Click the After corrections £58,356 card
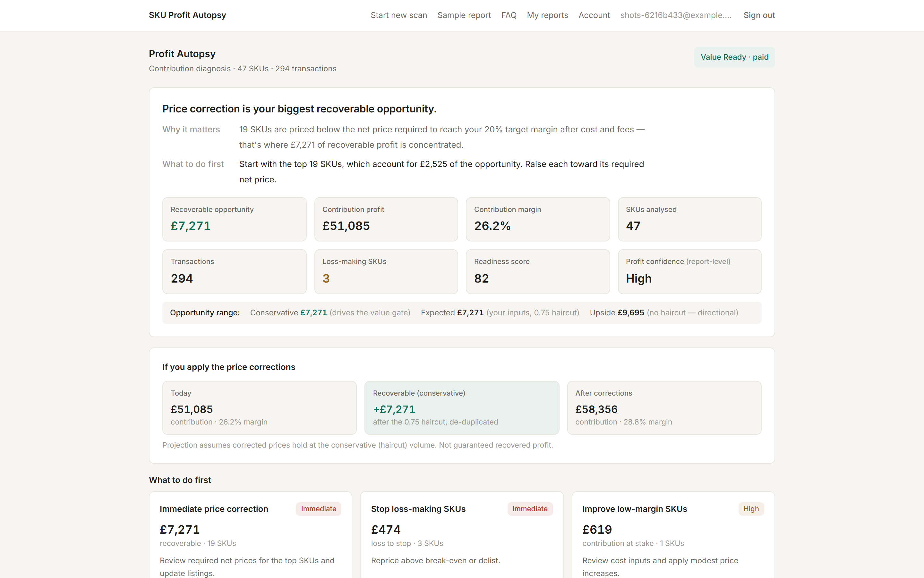The height and width of the screenshot is (578, 924). pos(664,407)
